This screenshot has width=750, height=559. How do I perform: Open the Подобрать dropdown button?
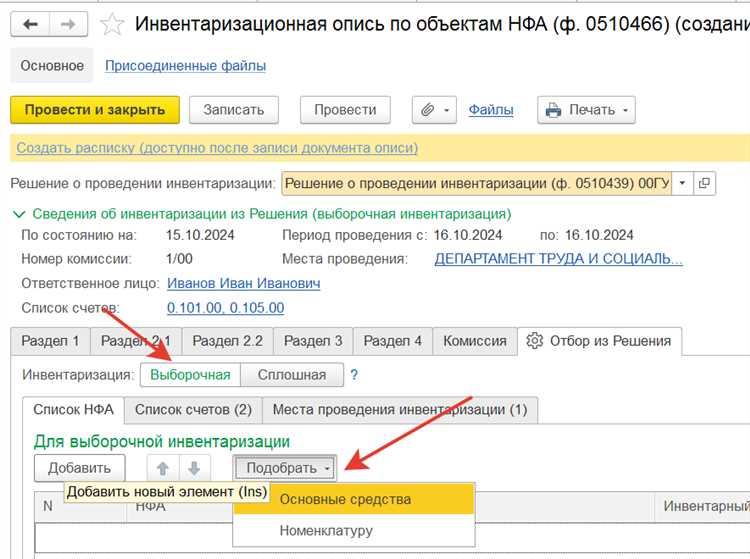point(285,468)
